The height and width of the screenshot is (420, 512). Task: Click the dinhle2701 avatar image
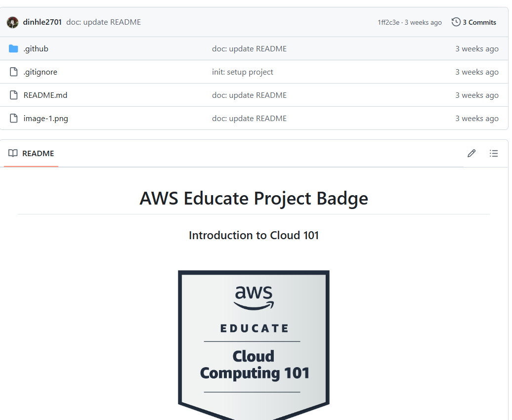pyautogui.click(x=12, y=22)
